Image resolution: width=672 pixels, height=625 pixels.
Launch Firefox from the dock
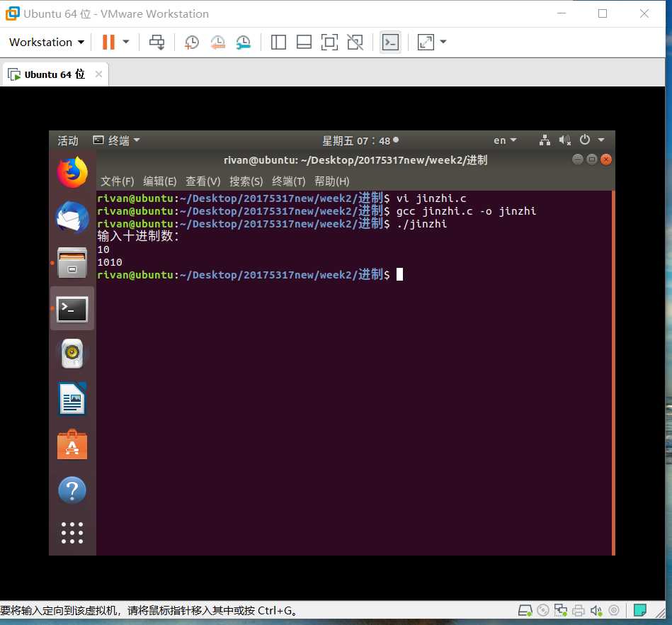72,172
